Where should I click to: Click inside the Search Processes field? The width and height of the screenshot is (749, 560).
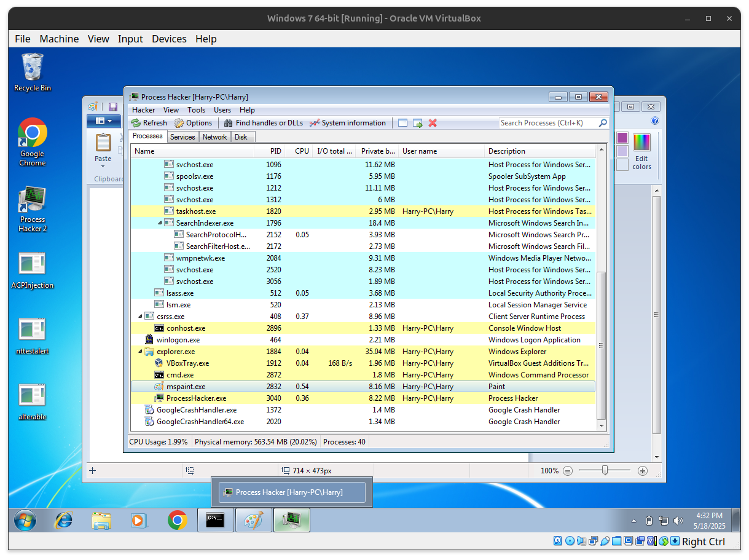click(548, 123)
